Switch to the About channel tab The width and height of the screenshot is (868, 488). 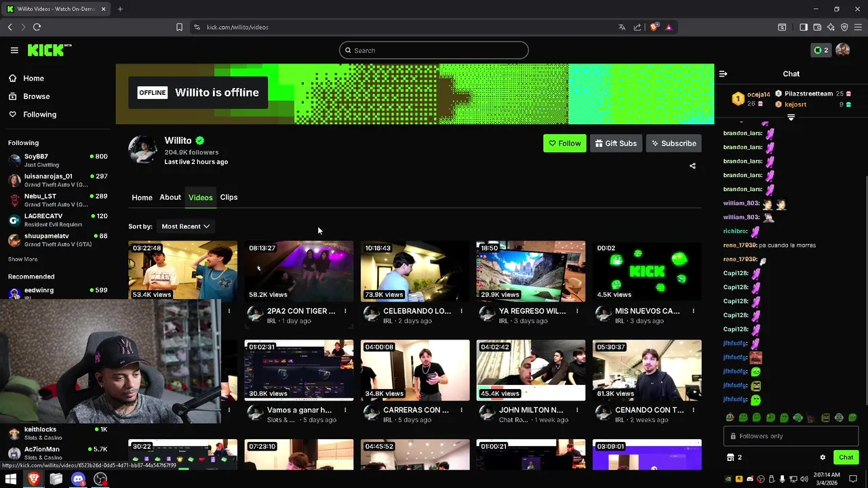(x=170, y=197)
